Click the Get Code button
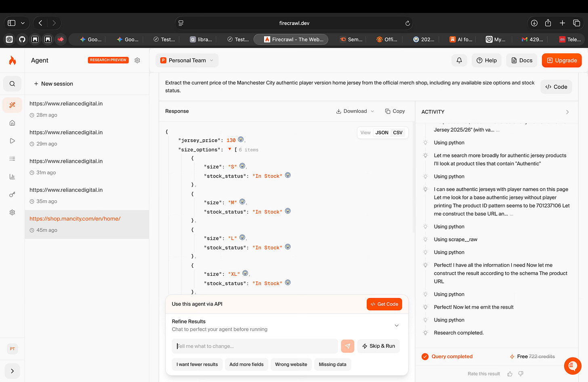Viewport: 588px width, 382px height. (384, 304)
